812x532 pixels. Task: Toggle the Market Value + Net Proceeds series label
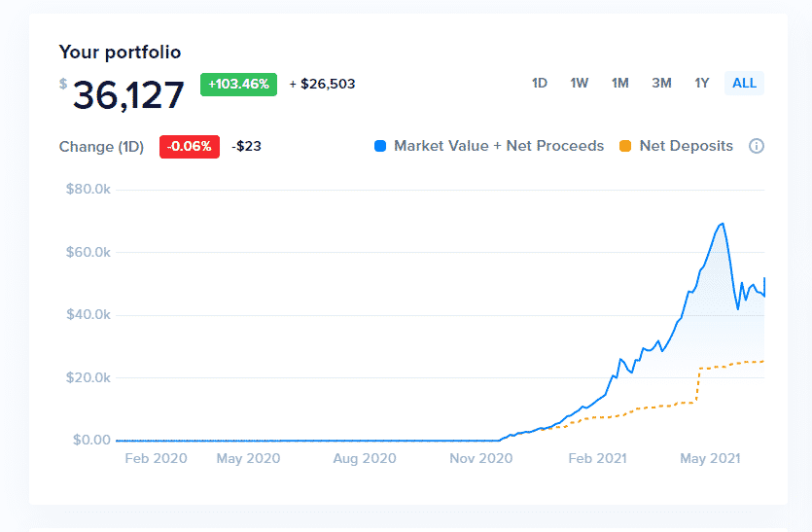click(499, 146)
